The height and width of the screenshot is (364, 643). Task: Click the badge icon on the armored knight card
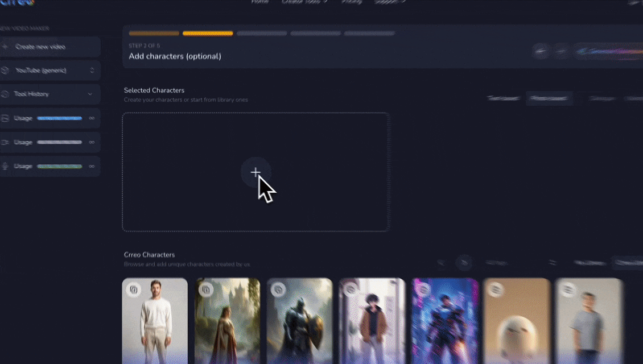[x=278, y=289]
